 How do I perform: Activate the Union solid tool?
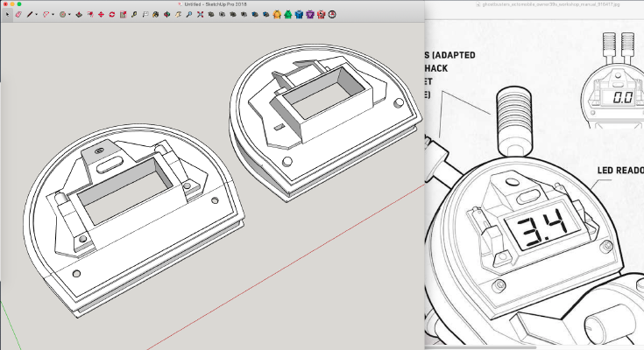(x=233, y=14)
